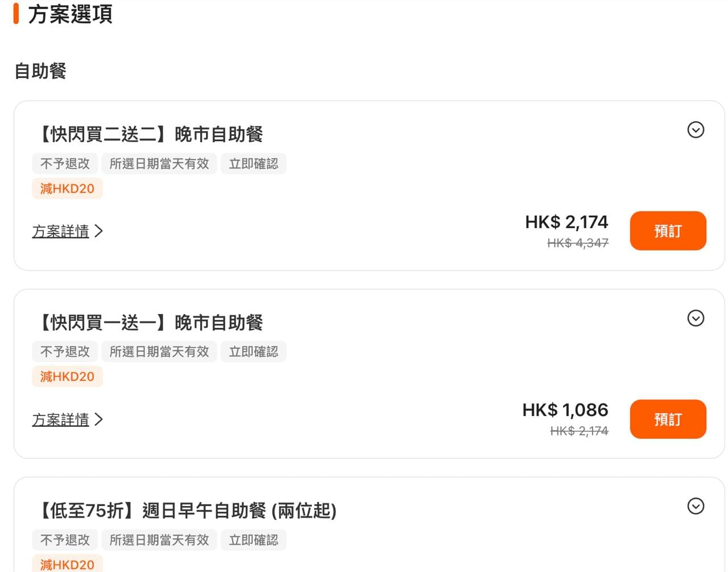Screen dimensions: 728x572
Task: Click the arrow icon beside first 方案詳情
Action: click(98, 231)
